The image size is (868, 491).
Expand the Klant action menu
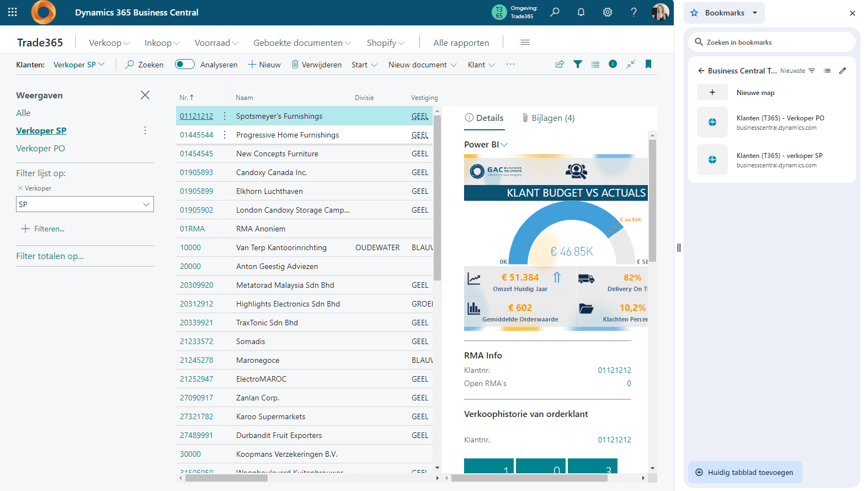click(x=481, y=65)
